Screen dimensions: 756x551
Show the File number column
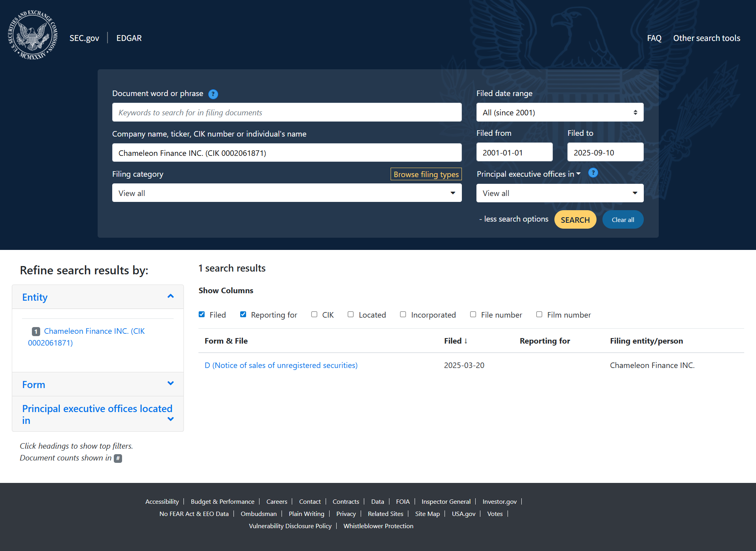click(473, 314)
